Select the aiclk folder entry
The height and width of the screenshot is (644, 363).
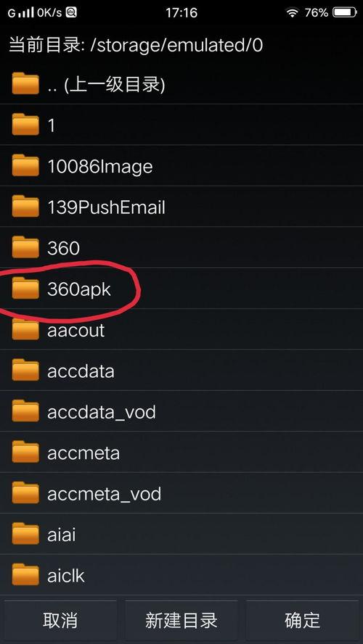point(181,575)
